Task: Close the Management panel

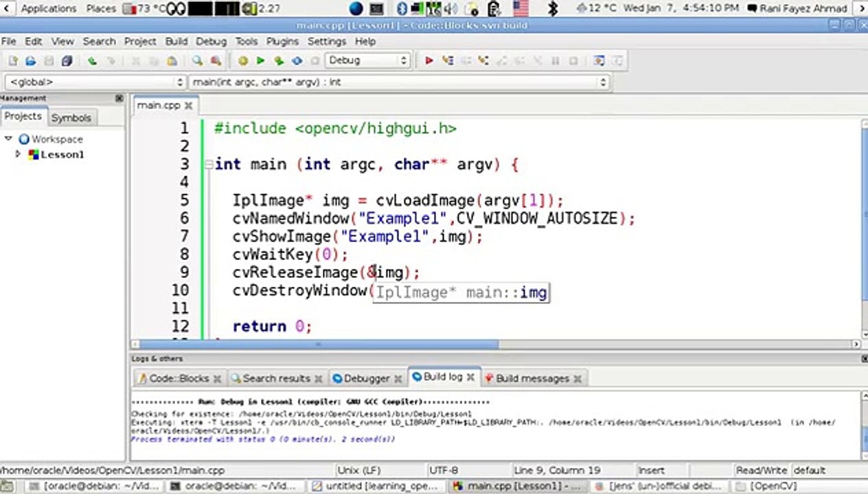Action: coord(119,98)
